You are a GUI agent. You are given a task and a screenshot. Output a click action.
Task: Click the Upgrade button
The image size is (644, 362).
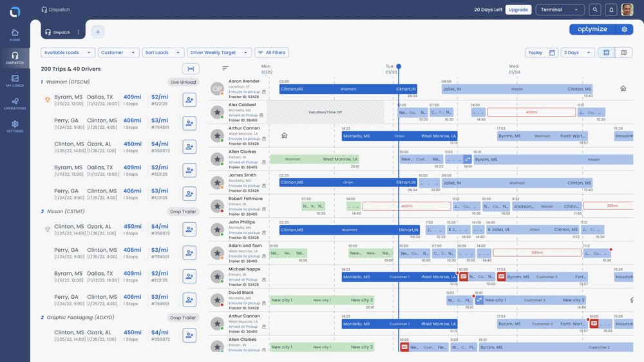tap(518, 10)
